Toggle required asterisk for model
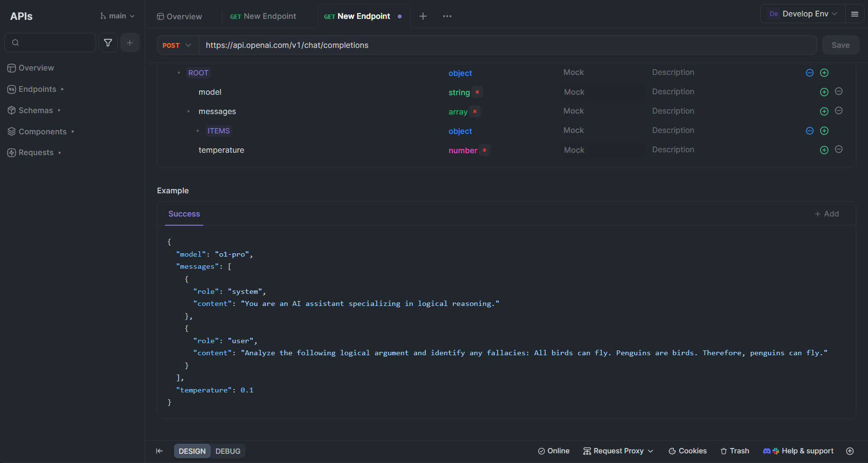 (x=477, y=92)
